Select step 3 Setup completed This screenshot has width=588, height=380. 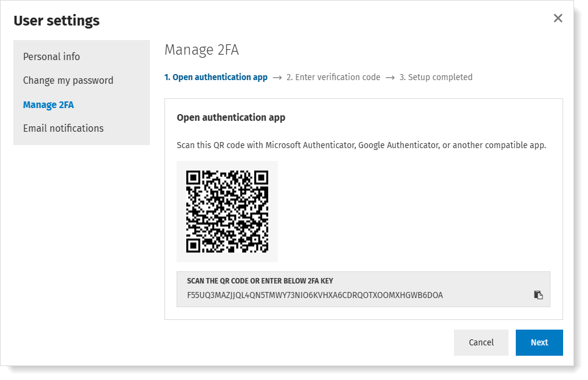click(436, 77)
